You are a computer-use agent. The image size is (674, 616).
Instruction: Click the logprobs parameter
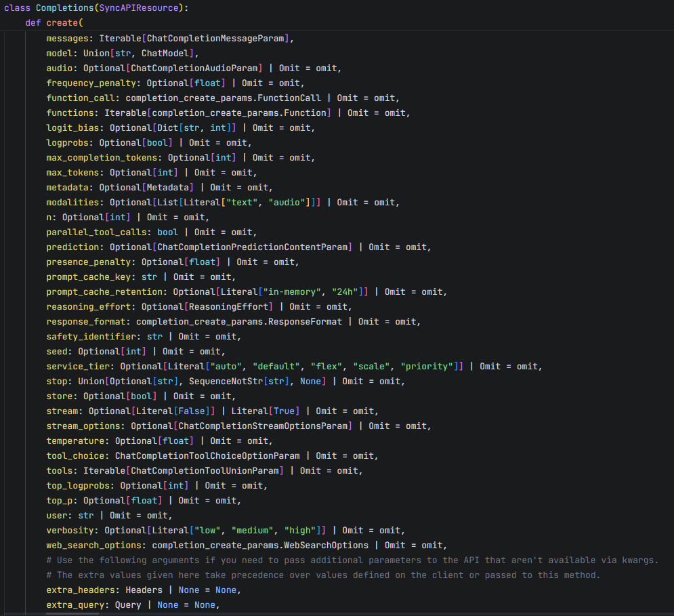point(68,143)
